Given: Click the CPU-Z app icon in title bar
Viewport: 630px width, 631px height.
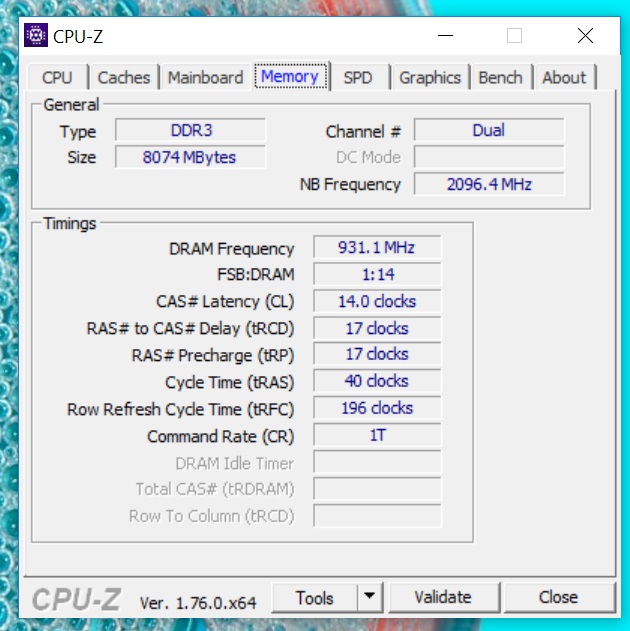Looking at the screenshot, I should click(36, 35).
